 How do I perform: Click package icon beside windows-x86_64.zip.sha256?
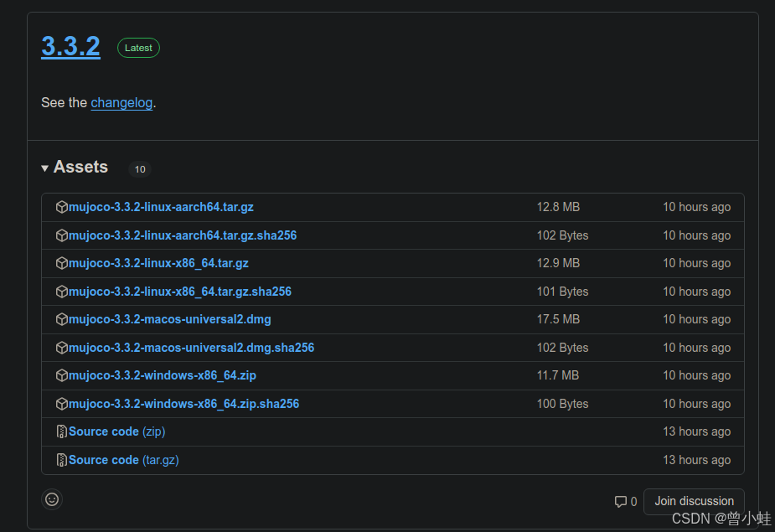(62, 404)
